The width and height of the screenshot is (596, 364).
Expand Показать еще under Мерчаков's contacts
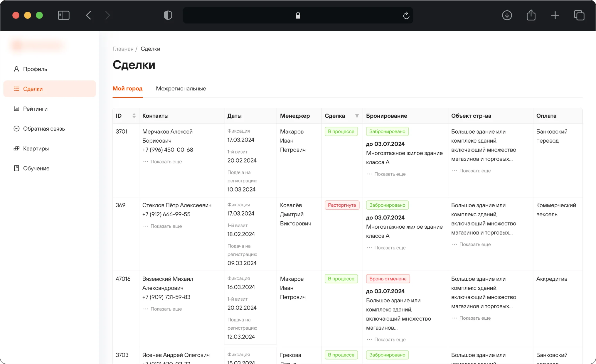coord(166,162)
